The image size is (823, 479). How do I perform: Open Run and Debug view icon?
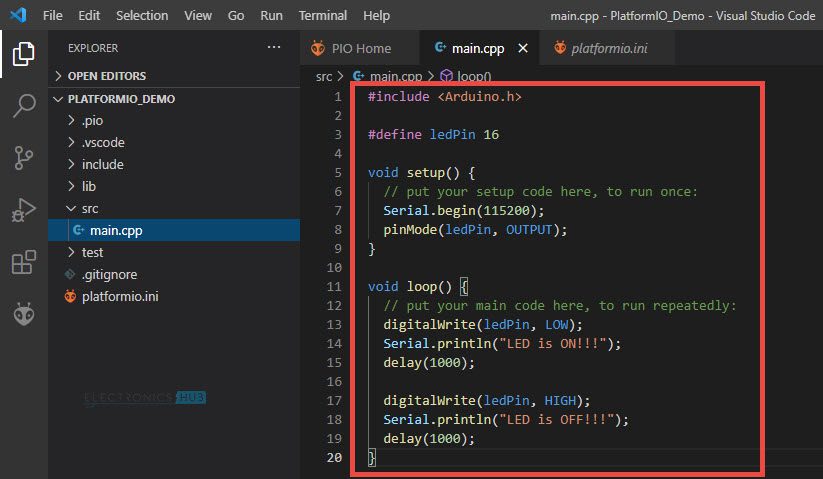tap(23, 210)
